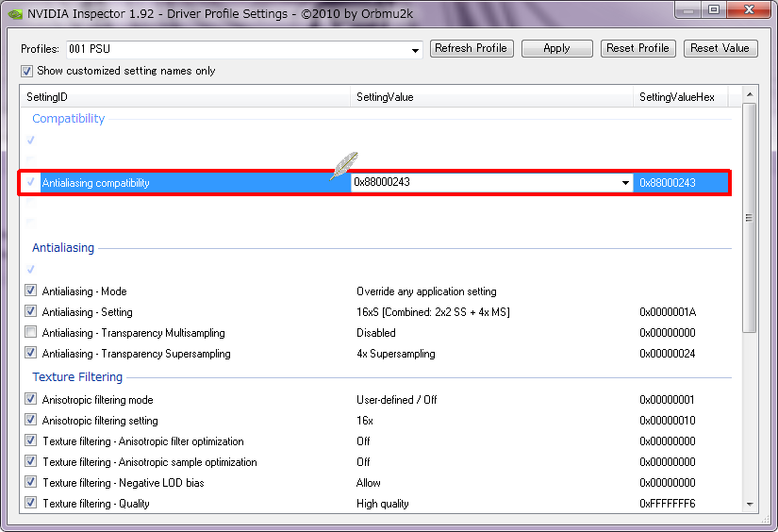The height and width of the screenshot is (532, 778).
Task: Click the scrollbar down arrow
Action: [750, 505]
